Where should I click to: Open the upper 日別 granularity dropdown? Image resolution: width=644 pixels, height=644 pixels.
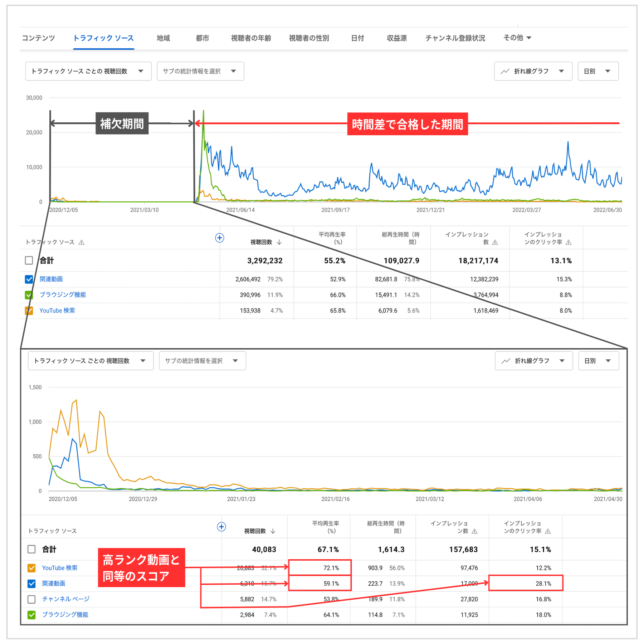(x=598, y=71)
